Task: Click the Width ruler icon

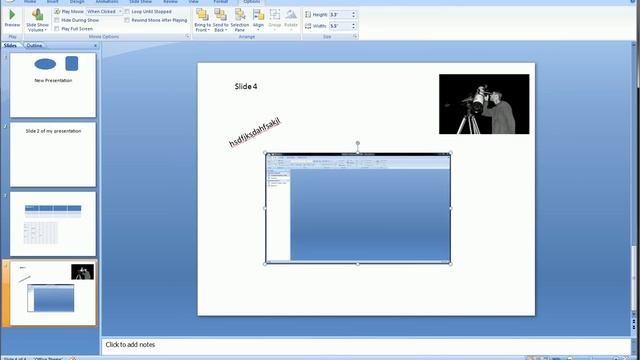Action: 308,26
